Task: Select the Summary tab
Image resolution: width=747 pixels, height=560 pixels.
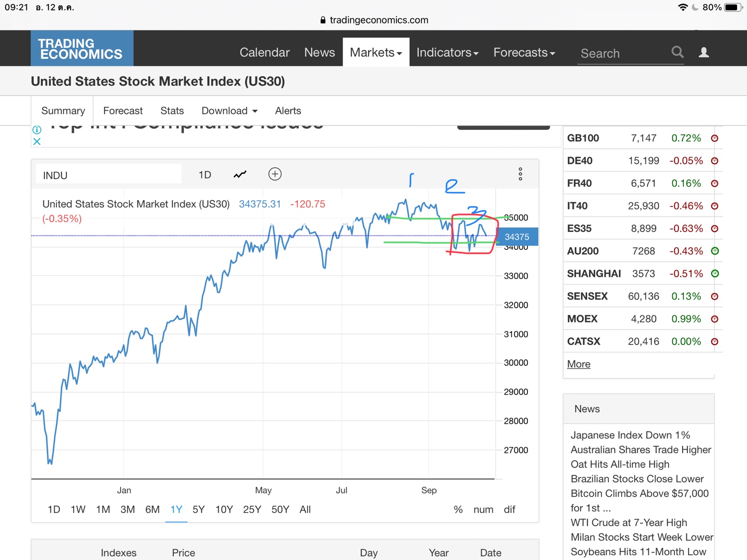Action: tap(63, 111)
